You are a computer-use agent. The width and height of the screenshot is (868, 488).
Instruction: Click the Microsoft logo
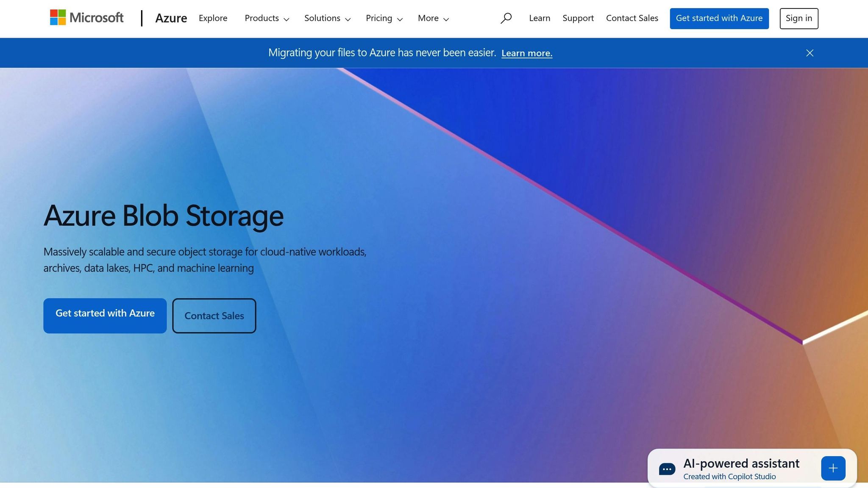(x=86, y=18)
